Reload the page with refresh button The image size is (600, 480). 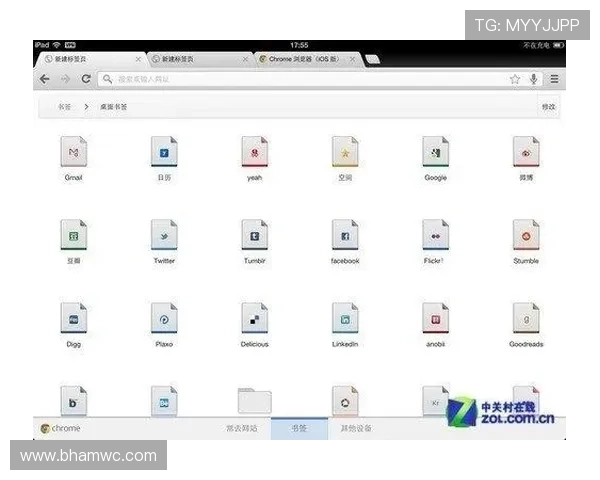86,79
